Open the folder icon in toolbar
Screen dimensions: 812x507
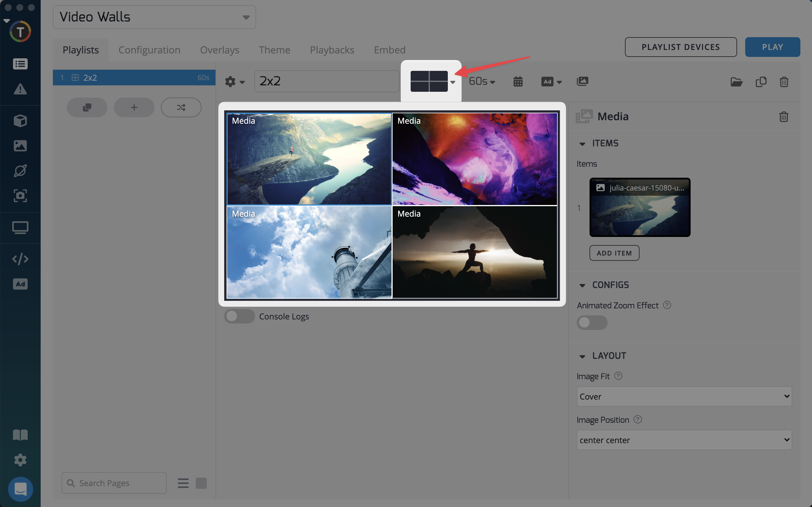coord(736,82)
